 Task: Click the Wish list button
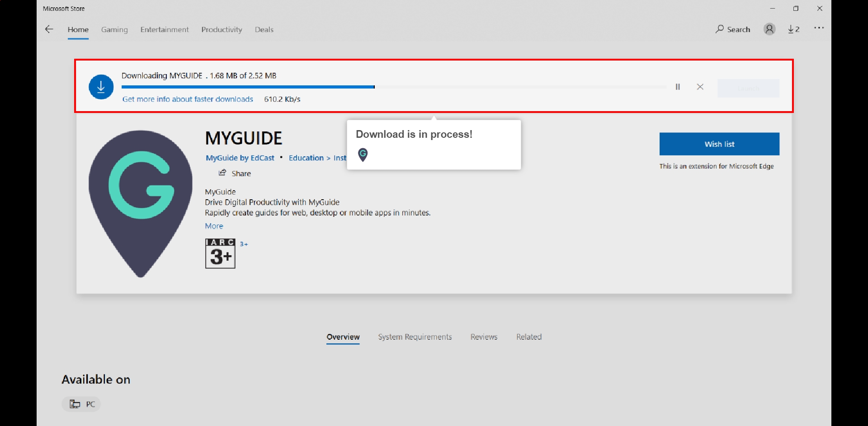[x=719, y=144]
